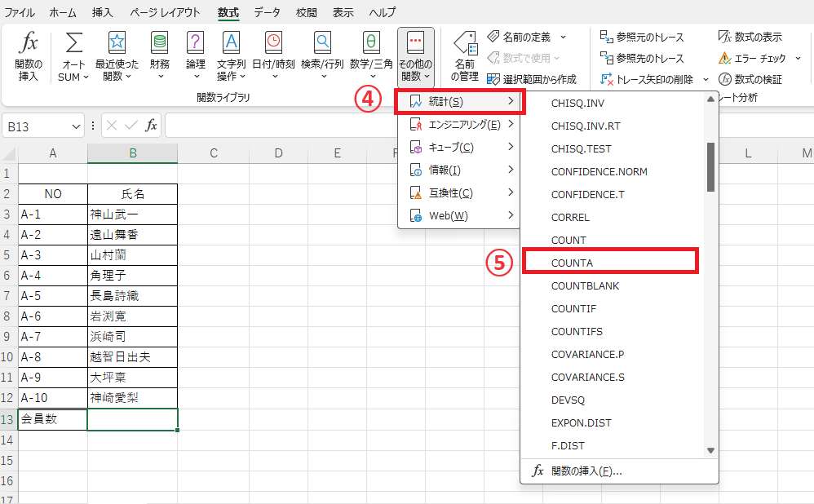Viewport: 814px width, 504px height.
Task: Switch to the 表示 tab
Action: pyautogui.click(x=343, y=12)
